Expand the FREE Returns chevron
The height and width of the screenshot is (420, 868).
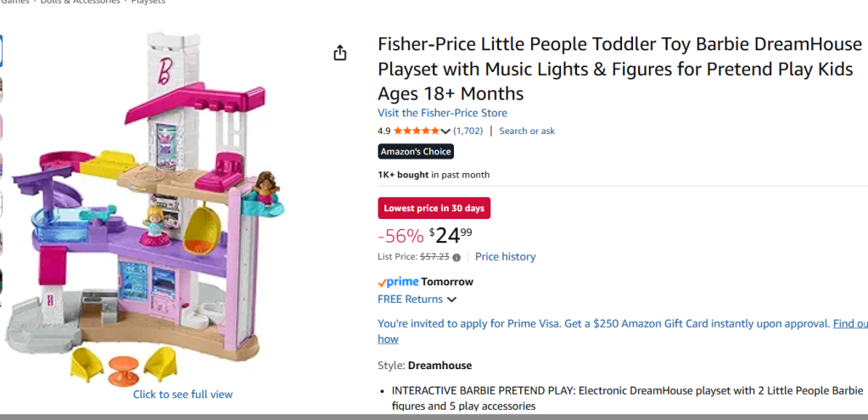[x=452, y=300]
